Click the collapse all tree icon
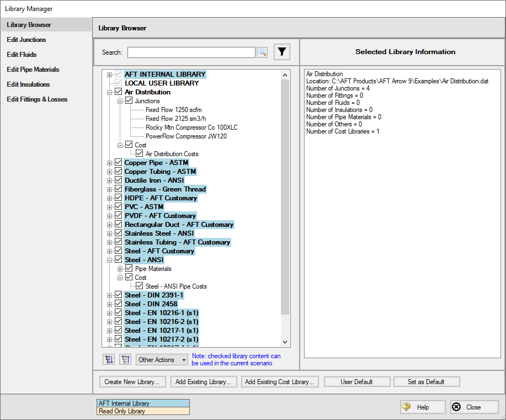This screenshot has height=420, width=506. point(125,359)
